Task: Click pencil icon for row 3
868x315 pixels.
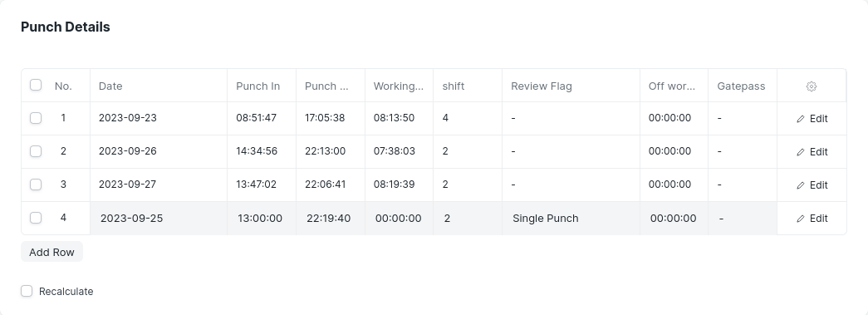Action: coord(801,185)
